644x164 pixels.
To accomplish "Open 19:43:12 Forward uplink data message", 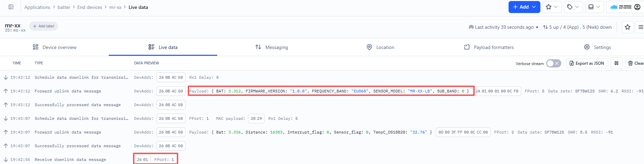I will tap(322, 91).
